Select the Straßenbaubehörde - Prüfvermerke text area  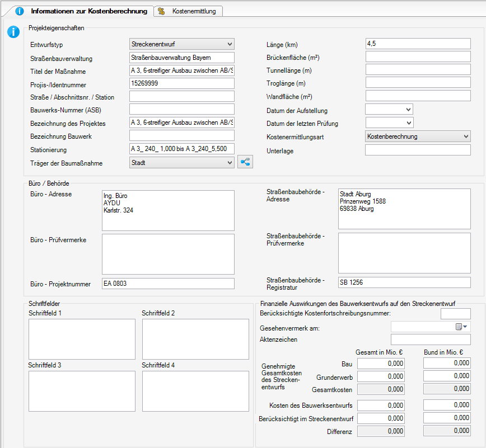[x=404, y=253]
